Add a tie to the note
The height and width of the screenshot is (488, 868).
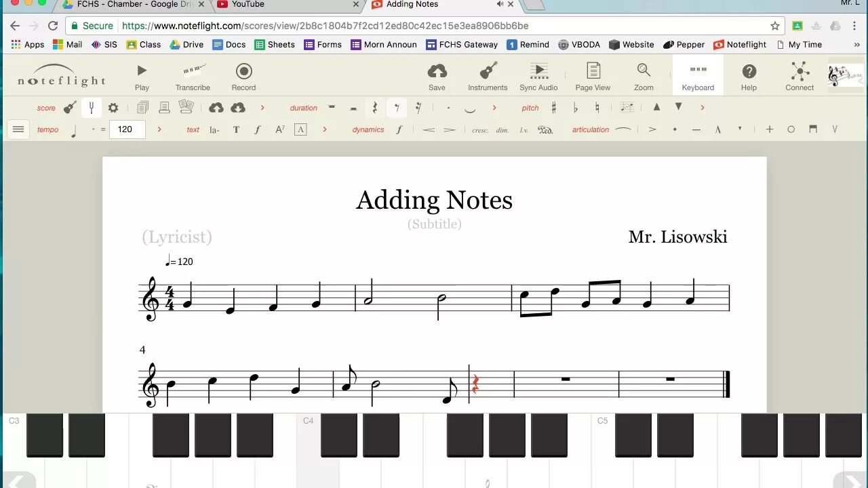coord(470,109)
